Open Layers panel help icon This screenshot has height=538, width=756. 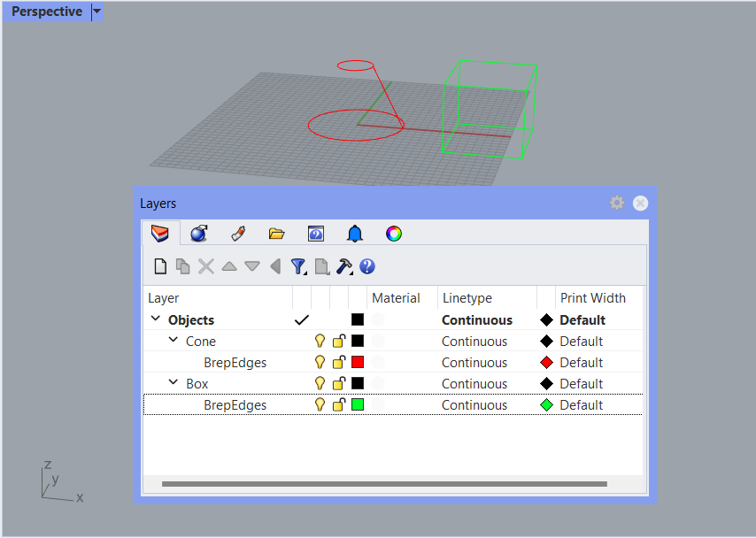coord(367,266)
